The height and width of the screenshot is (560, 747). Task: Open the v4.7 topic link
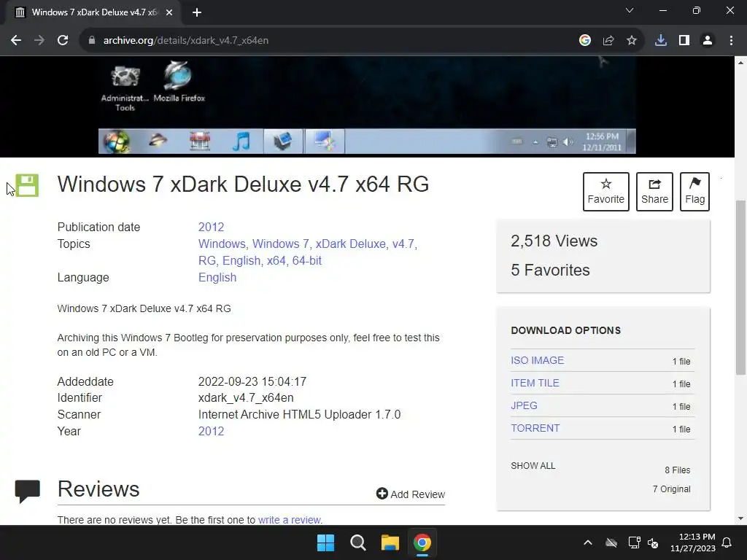click(403, 244)
